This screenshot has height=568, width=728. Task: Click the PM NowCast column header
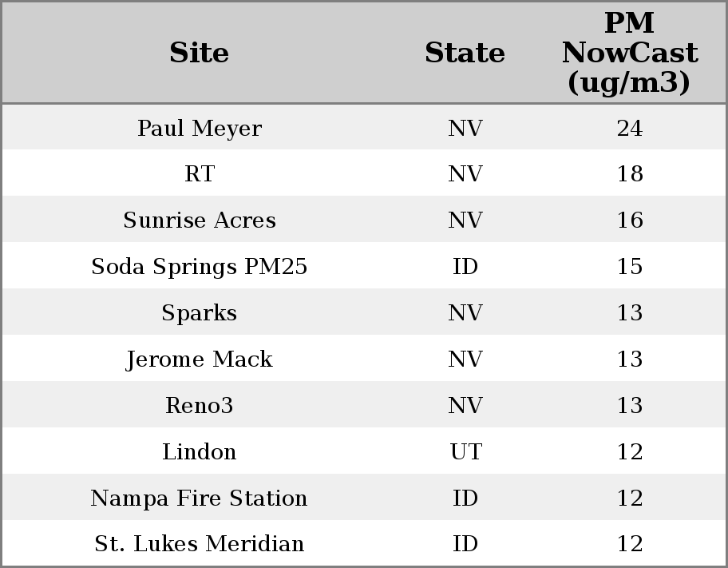point(629,54)
